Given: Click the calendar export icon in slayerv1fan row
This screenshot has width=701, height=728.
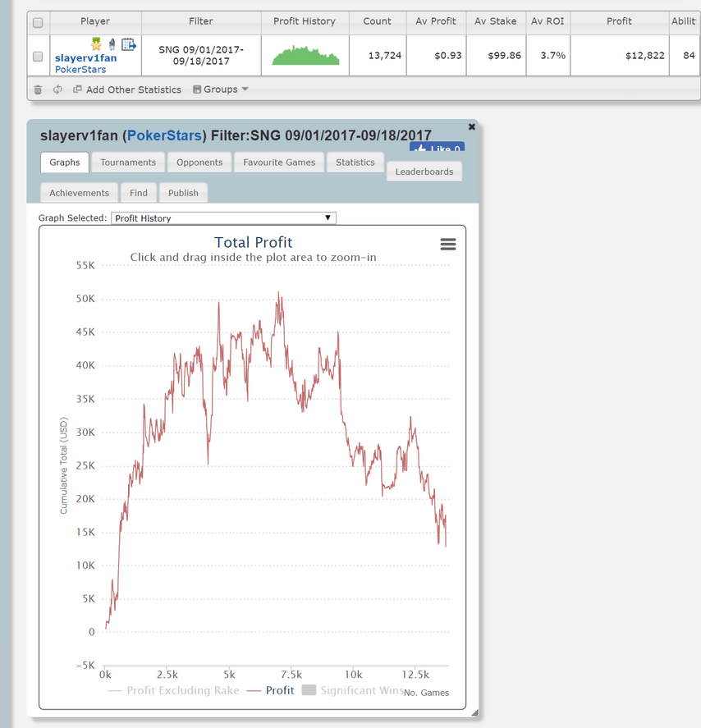Looking at the screenshot, I should [129, 44].
